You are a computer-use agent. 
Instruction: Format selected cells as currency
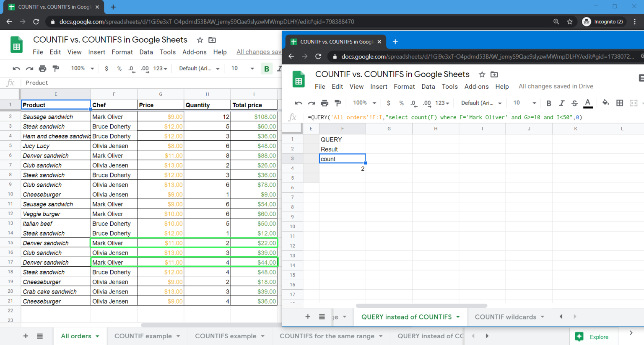click(389, 103)
